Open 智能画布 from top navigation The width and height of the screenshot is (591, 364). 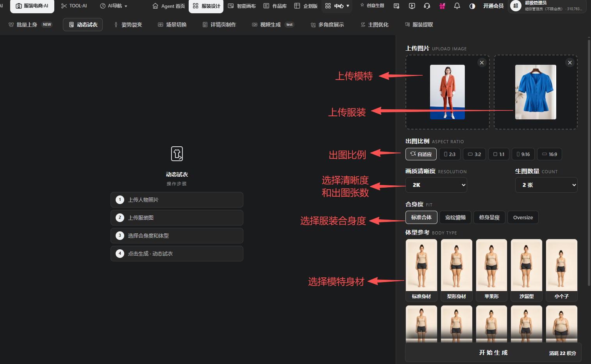[x=242, y=6]
